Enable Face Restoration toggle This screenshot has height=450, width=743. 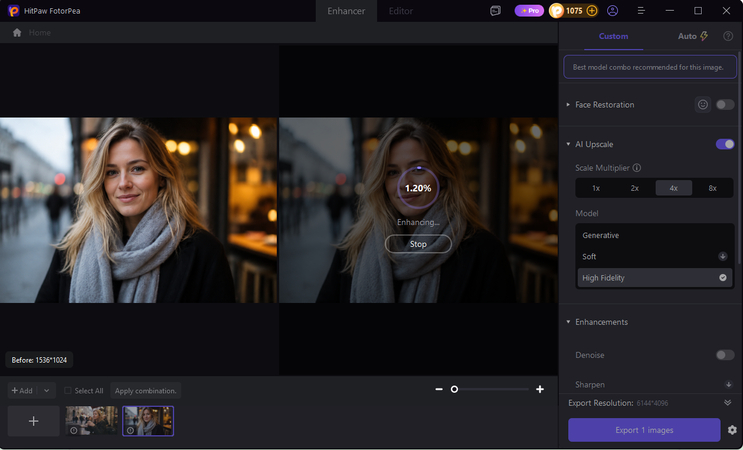[725, 105]
